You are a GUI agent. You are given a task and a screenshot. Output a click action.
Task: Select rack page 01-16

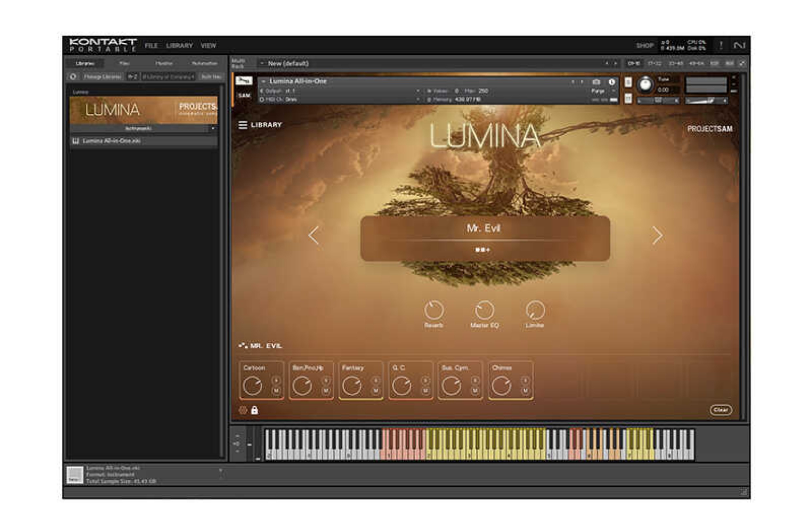coord(634,63)
